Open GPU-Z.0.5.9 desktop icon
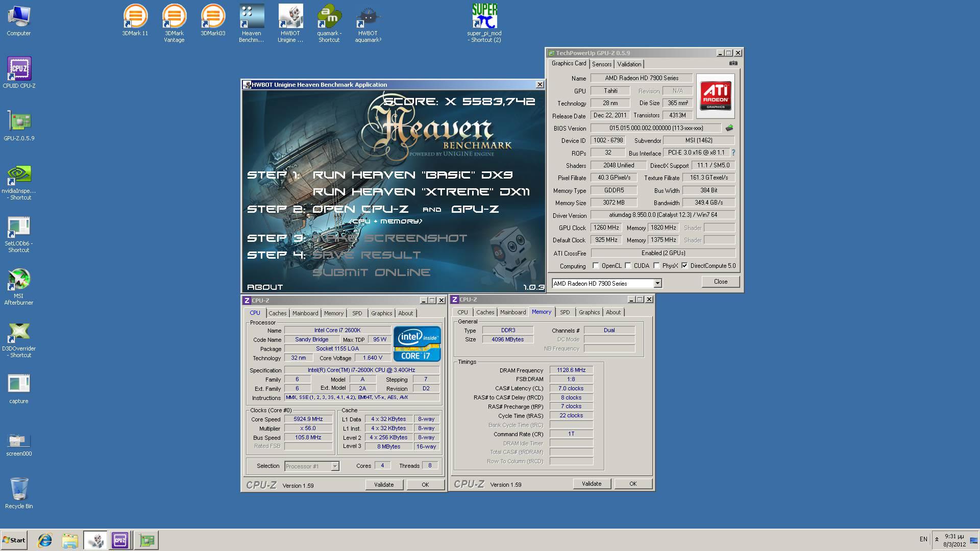The width and height of the screenshot is (980, 551). pyautogui.click(x=19, y=126)
